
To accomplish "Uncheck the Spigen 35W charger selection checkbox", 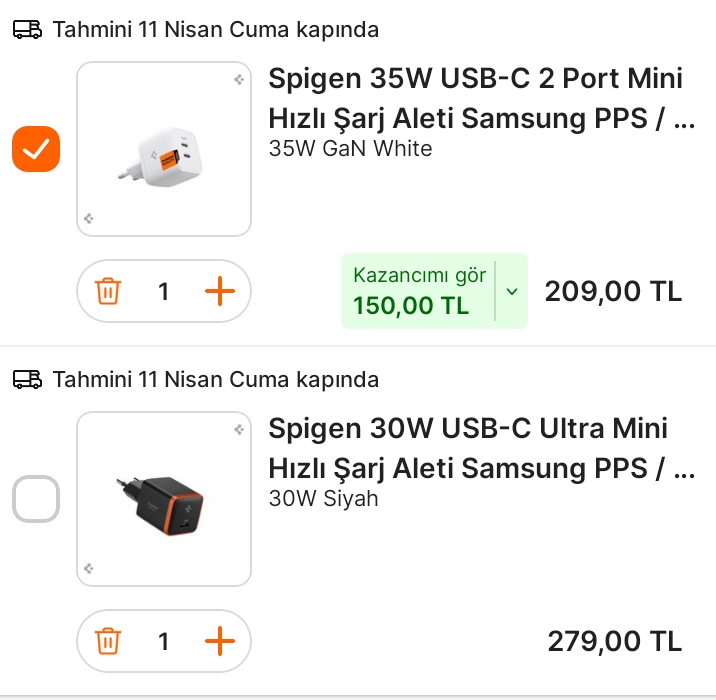I will (x=36, y=150).
